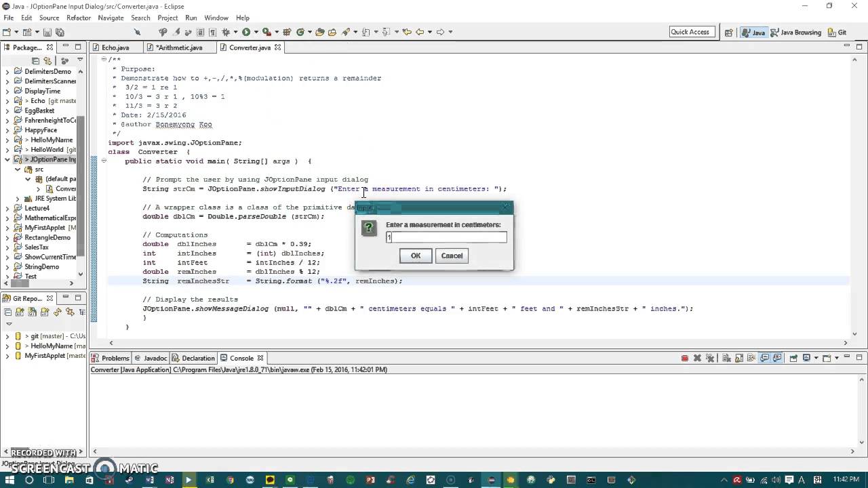
Task: Click the Save toolbar icon
Action: (47, 32)
